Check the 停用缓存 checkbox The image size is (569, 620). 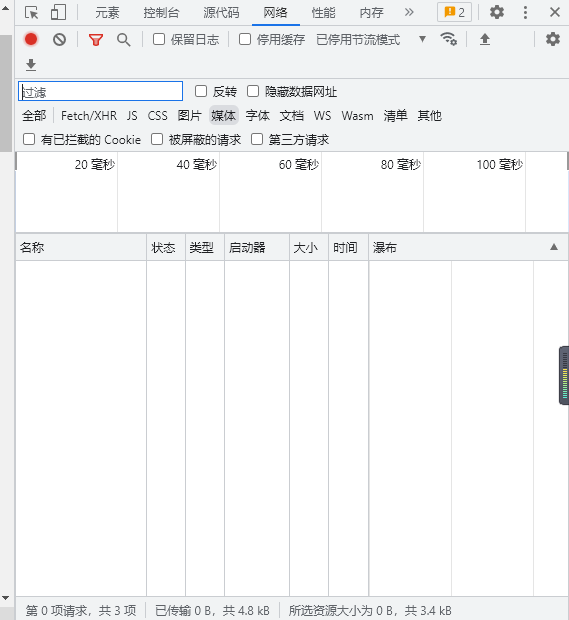coord(245,39)
